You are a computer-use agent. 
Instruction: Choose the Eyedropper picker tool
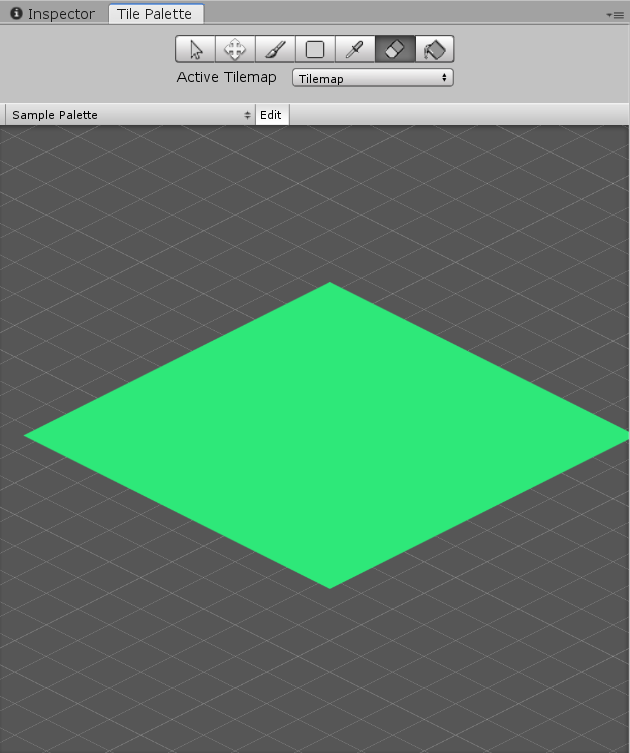point(354,49)
